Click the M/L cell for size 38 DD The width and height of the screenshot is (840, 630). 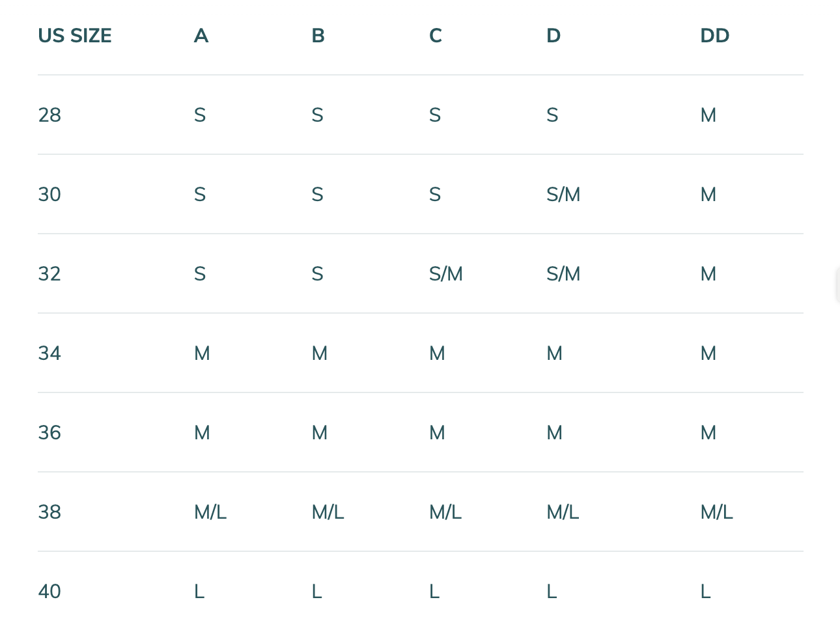click(716, 512)
